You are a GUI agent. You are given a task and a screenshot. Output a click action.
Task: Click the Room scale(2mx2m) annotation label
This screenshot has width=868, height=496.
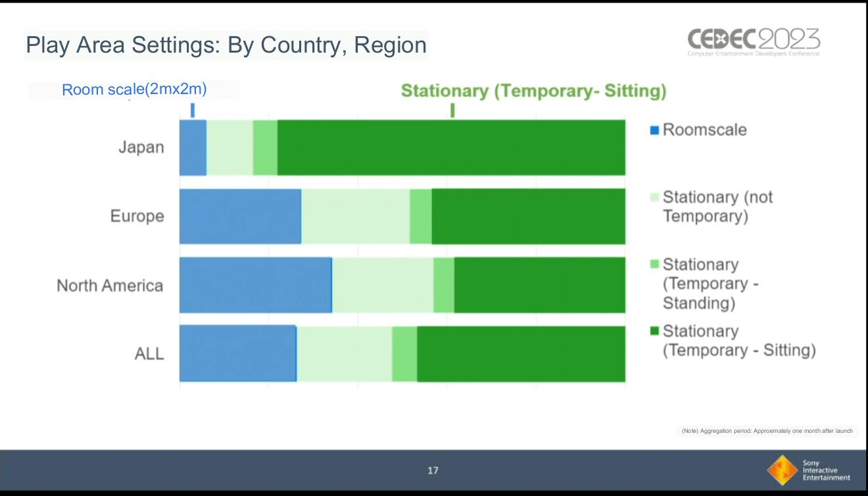[x=139, y=89]
